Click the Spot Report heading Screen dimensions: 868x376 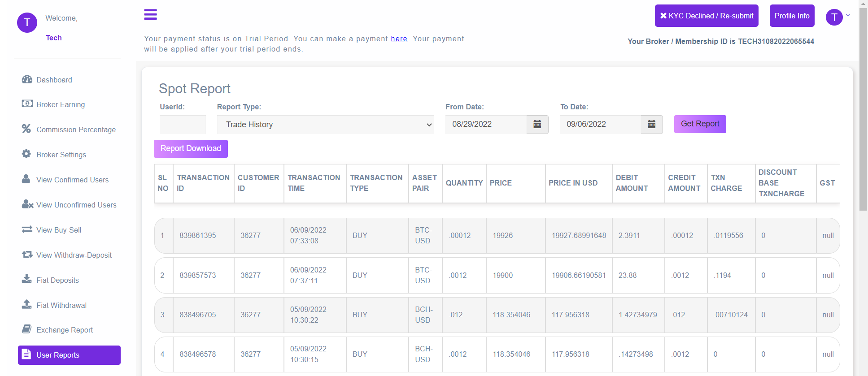tap(195, 89)
